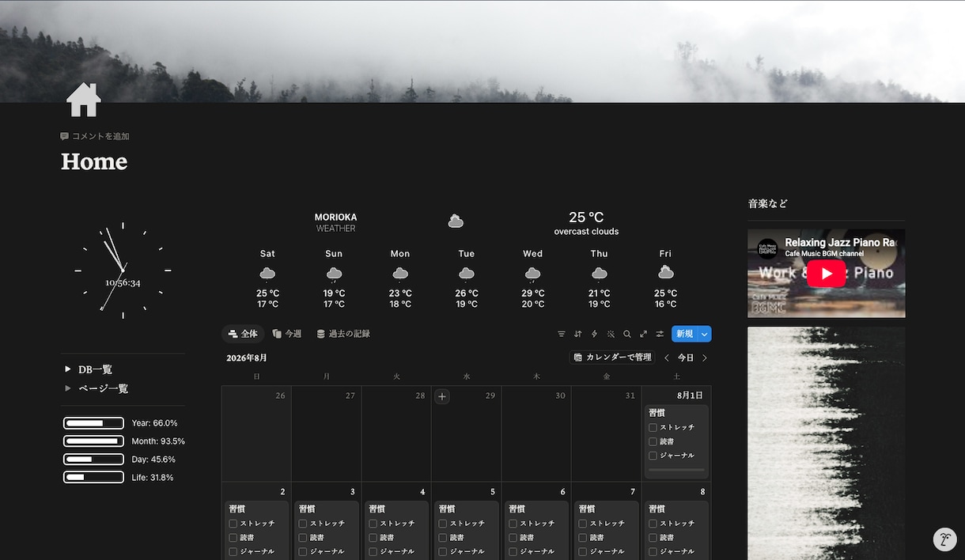Expand the ページ一覧 toggle triangle
The width and height of the screenshot is (965, 560).
(x=68, y=388)
